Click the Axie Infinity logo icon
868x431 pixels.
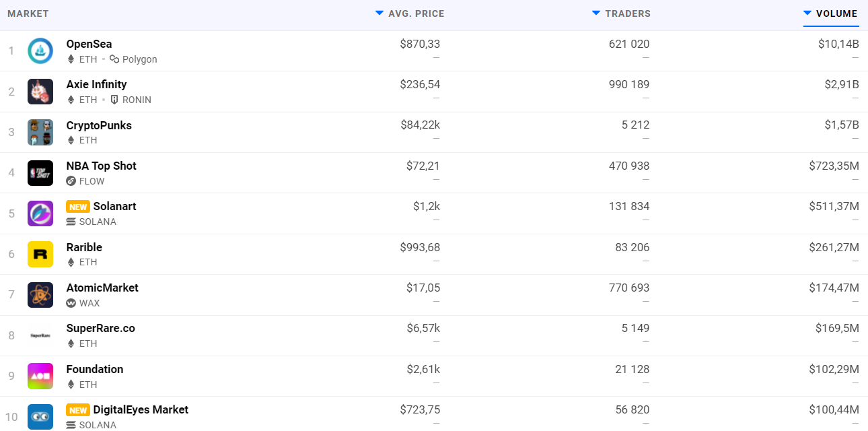click(x=40, y=92)
